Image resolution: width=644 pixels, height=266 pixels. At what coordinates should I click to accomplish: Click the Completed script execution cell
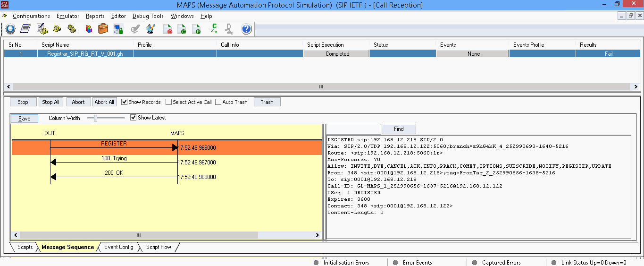337,54
